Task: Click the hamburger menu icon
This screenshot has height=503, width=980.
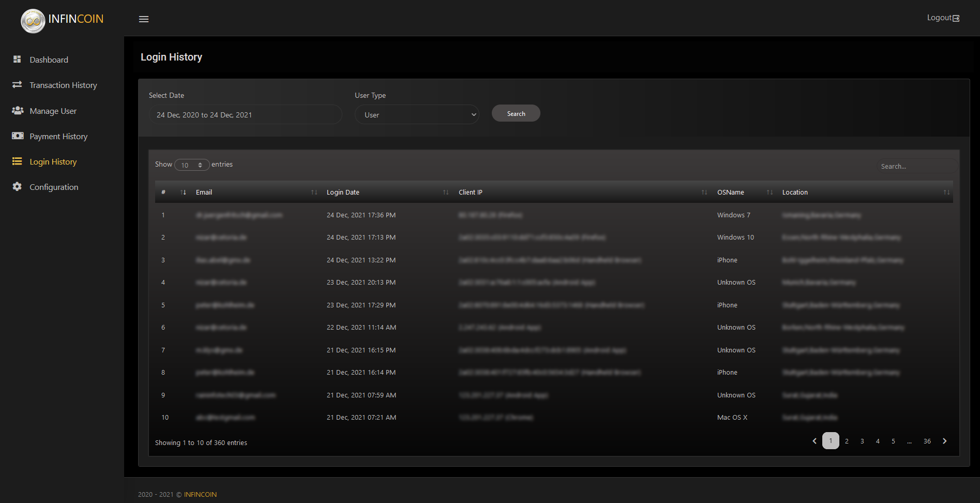Action: pyautogui.click(x=144, y=19)
